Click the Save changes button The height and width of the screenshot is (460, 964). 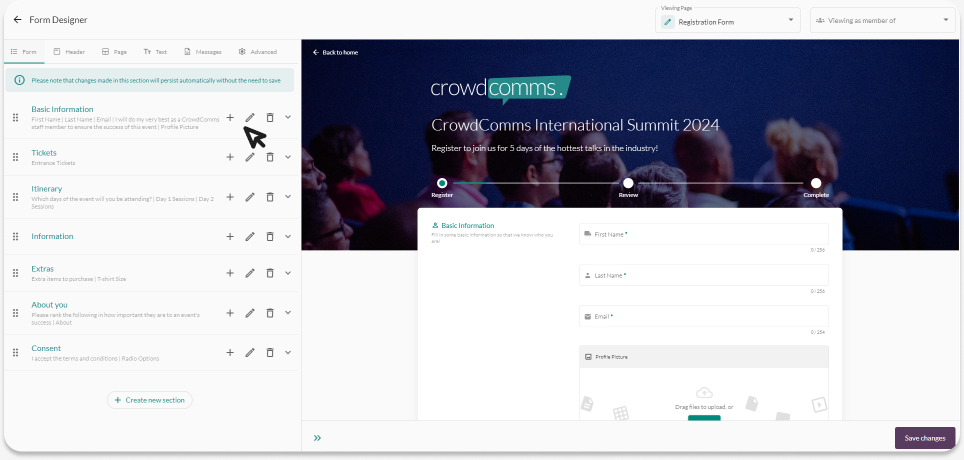coord(924,438)
